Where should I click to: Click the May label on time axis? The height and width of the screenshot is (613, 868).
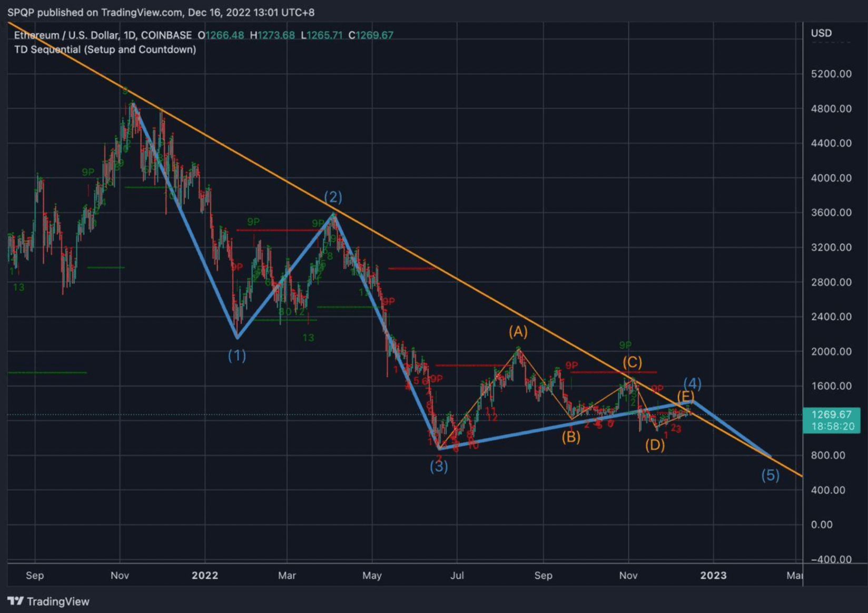[x=372, y=575]
